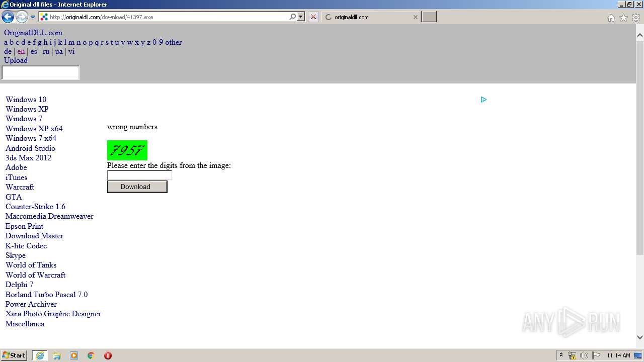The width and height of the screenshot is (644, 362).
Task: Click the captcha digits input field
Action: [x=139, y=175]
